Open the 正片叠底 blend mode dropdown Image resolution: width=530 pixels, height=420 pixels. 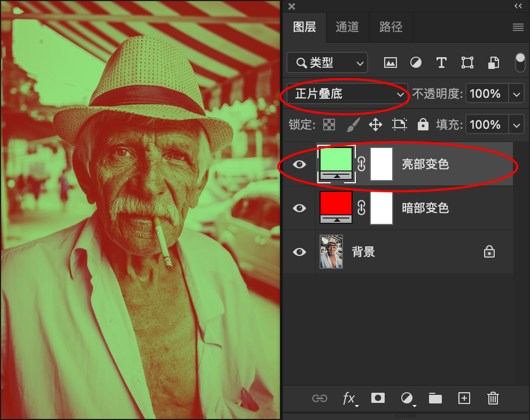[347, 94]
